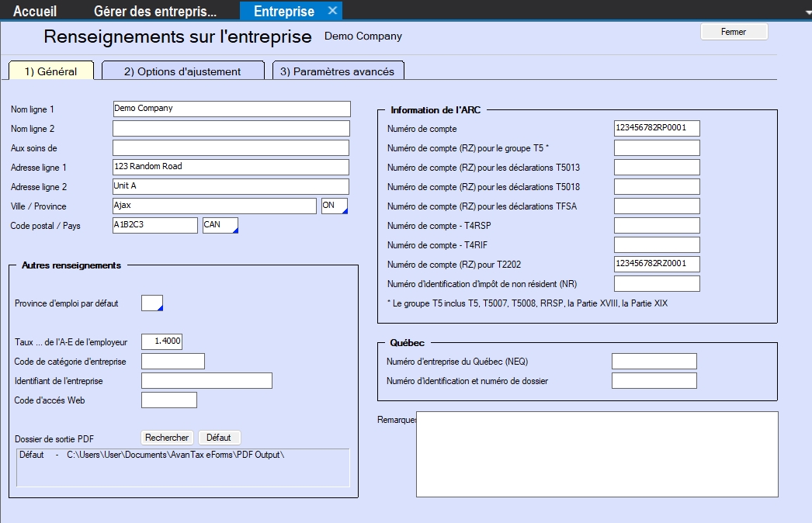812x523 pixels.
Task: Select the Code d'accès Web field
Action: (168, 400)
